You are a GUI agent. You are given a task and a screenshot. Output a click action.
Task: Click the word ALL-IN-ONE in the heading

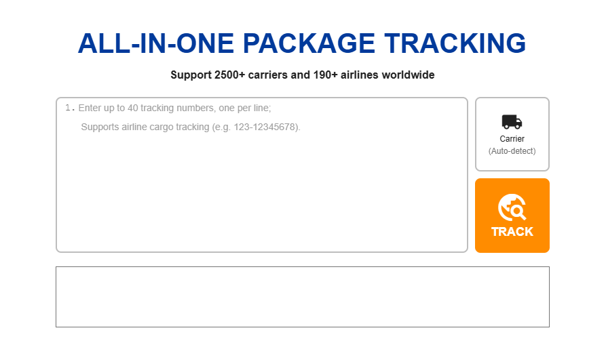point(156,43)
